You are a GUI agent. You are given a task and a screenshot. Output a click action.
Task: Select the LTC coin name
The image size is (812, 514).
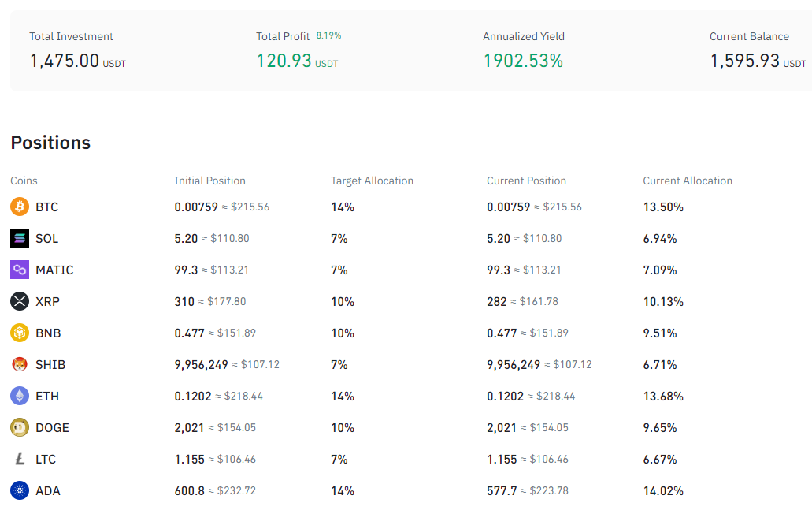click(46, 460)
